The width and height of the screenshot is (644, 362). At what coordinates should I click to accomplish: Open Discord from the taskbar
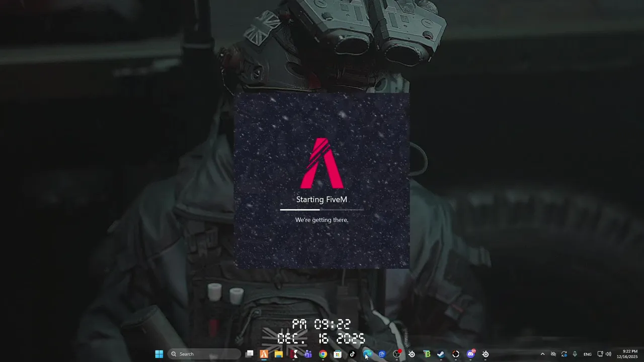pyautogui.click(x=471, y=354)
